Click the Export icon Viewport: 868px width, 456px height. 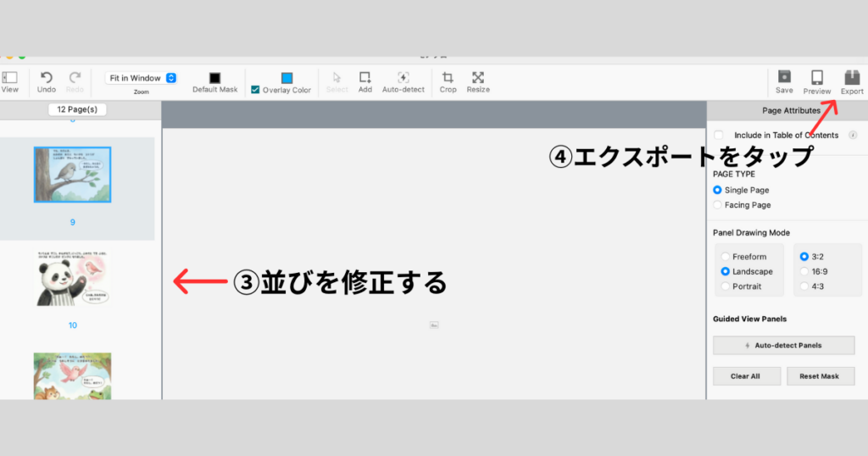(851, 77)
